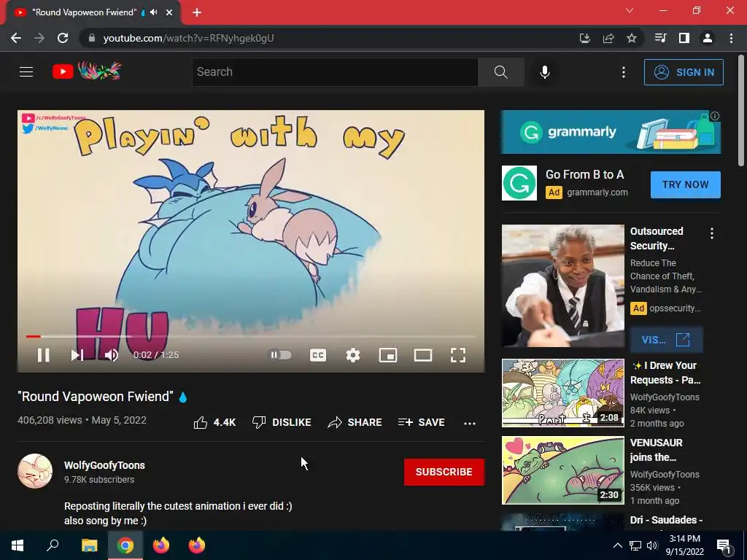Open I Drew Your Requests title
This screenshot has height=560, width=747.
(665, 373)
